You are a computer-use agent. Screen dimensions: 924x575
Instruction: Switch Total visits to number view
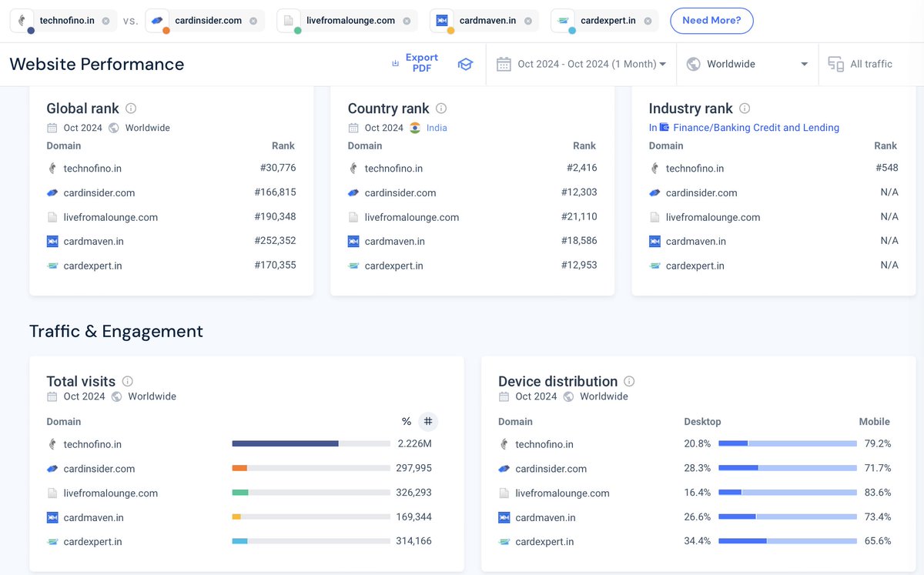click(428, 421)
